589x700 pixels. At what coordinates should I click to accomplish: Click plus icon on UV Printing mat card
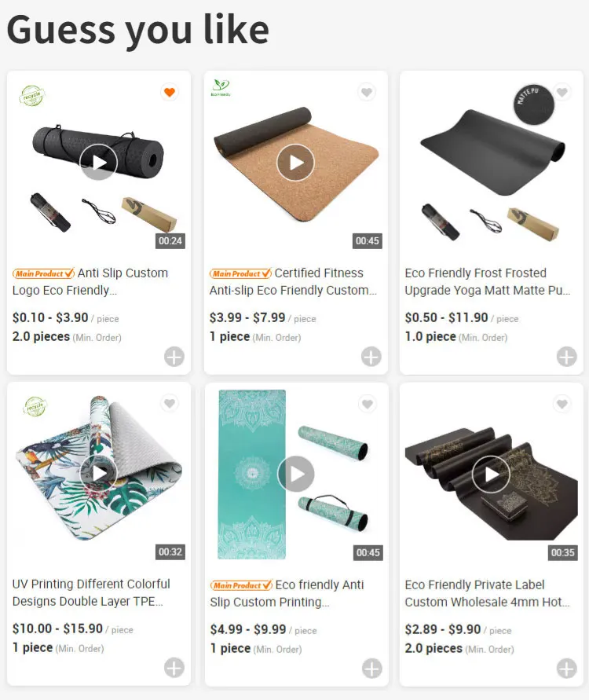pyautogui.click(x=174, y=668)
